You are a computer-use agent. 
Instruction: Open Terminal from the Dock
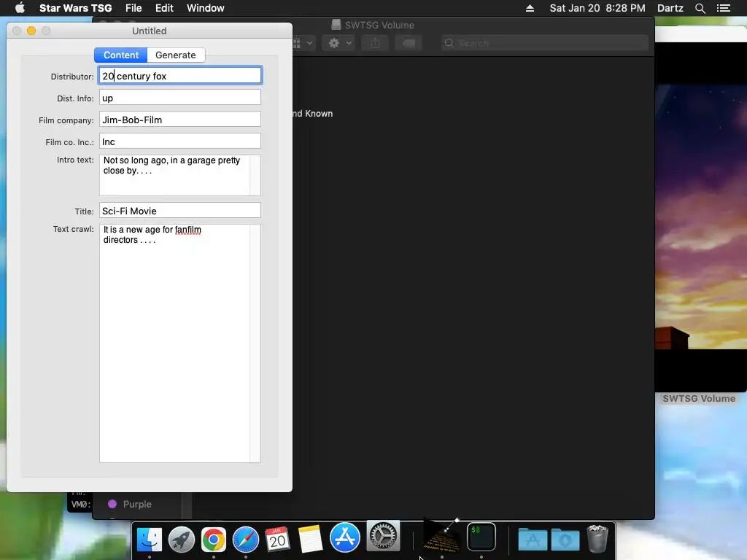481,537
